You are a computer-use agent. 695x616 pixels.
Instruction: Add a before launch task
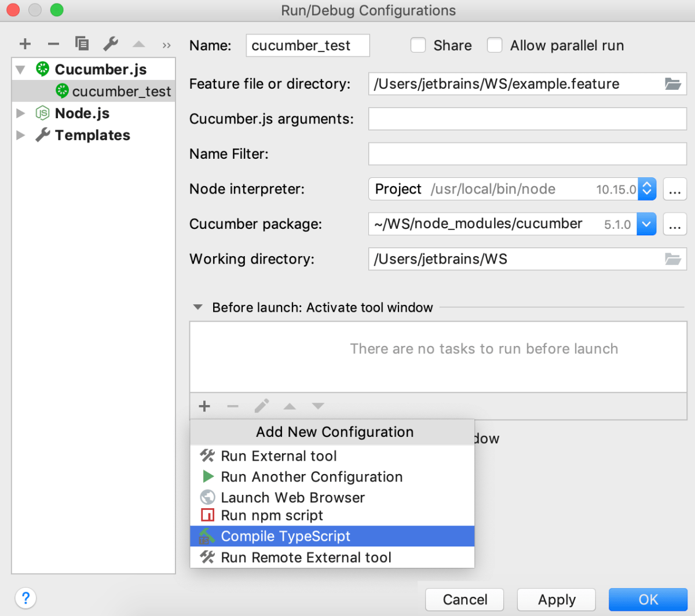pyautogui.click(x=204, y=406)
